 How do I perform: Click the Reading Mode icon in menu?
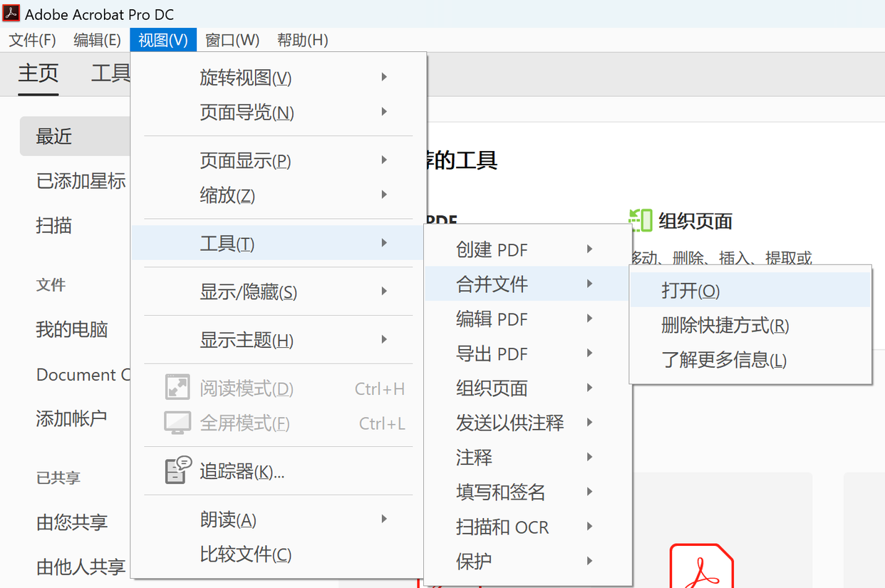177,388
